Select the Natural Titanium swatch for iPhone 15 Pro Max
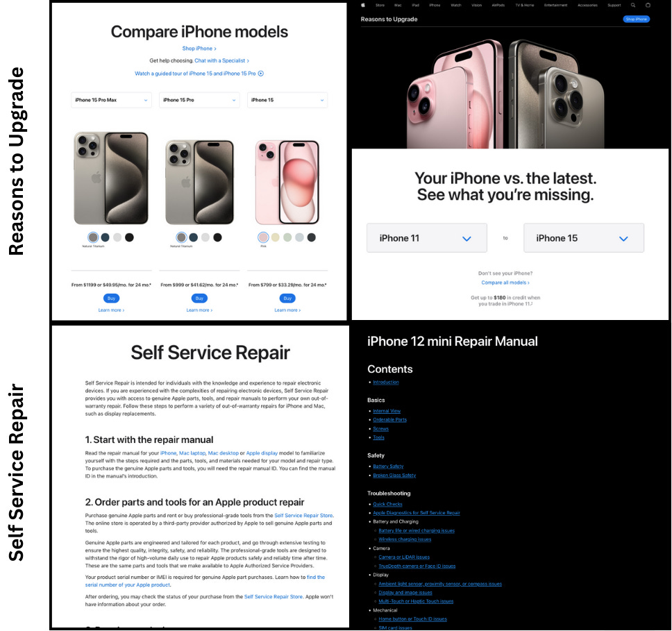Screen dimensions: 672x631 [x=93, y=237]
